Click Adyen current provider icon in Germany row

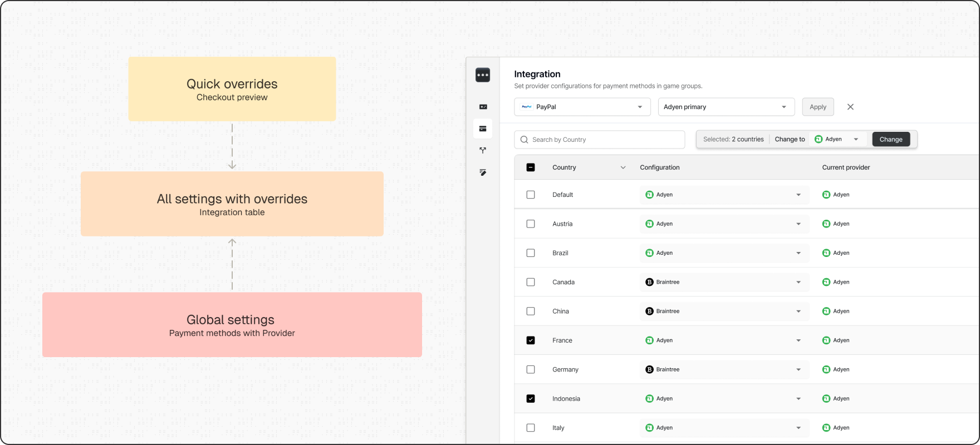pos(826,369)
